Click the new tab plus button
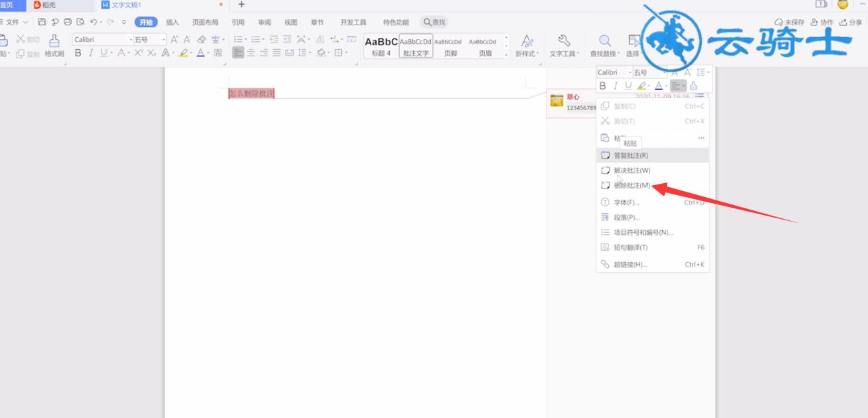The width and height of the screenshot is (868, 418). pyautogui.click(x=241, y=5)
